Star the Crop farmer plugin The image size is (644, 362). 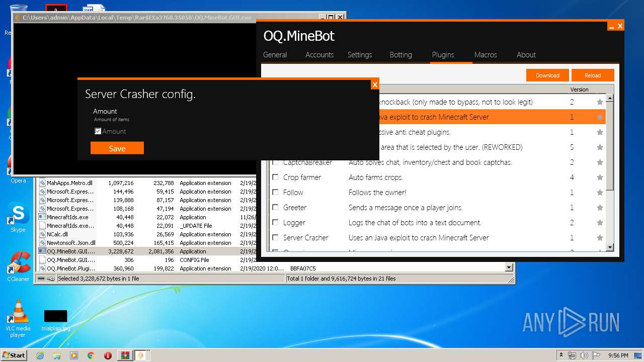coord(600,177)
